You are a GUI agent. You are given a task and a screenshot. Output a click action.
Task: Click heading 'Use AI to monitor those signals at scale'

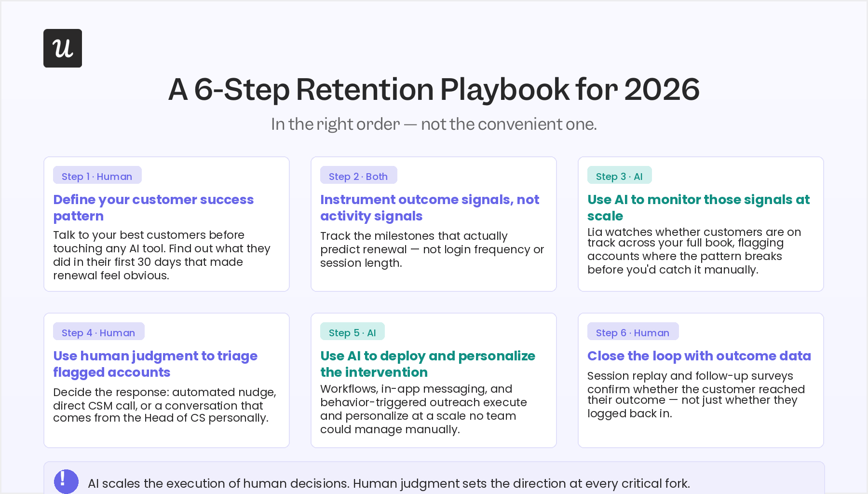[x=699, y=207]
